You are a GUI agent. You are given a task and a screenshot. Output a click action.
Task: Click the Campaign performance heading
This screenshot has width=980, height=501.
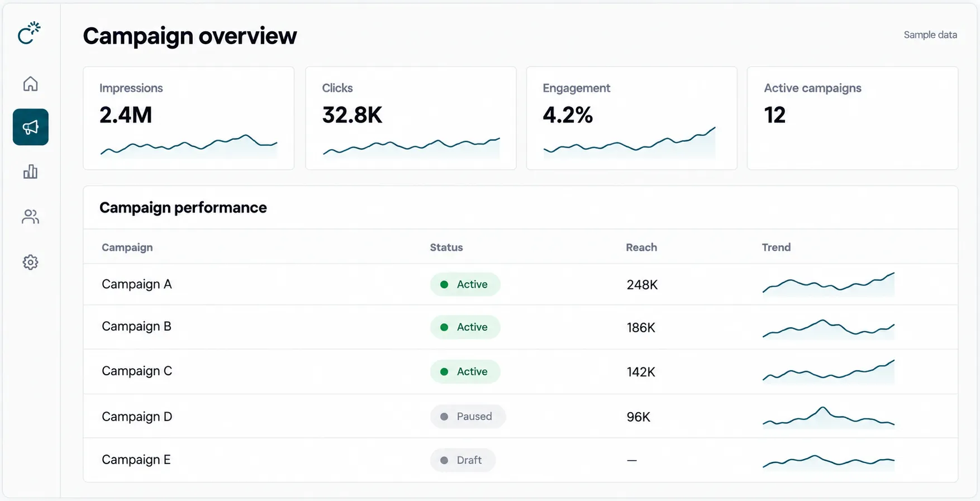(x=183, y=208)
